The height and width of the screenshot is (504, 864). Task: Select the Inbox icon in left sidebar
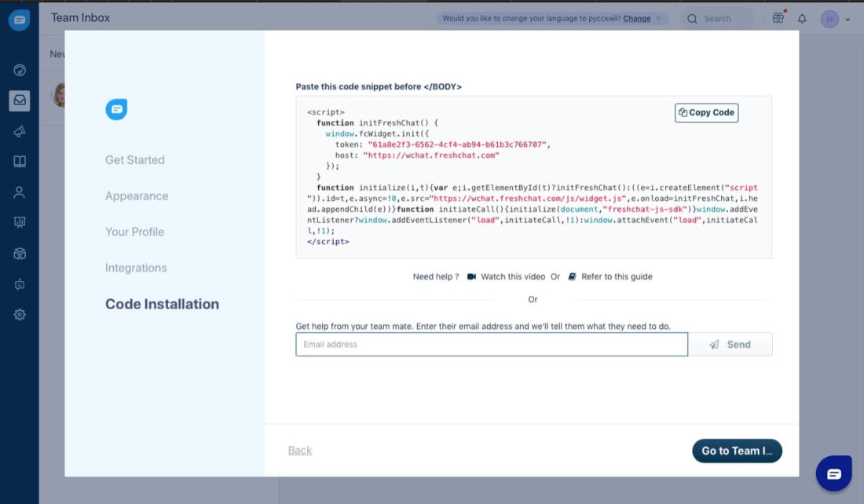click(20, 100)
